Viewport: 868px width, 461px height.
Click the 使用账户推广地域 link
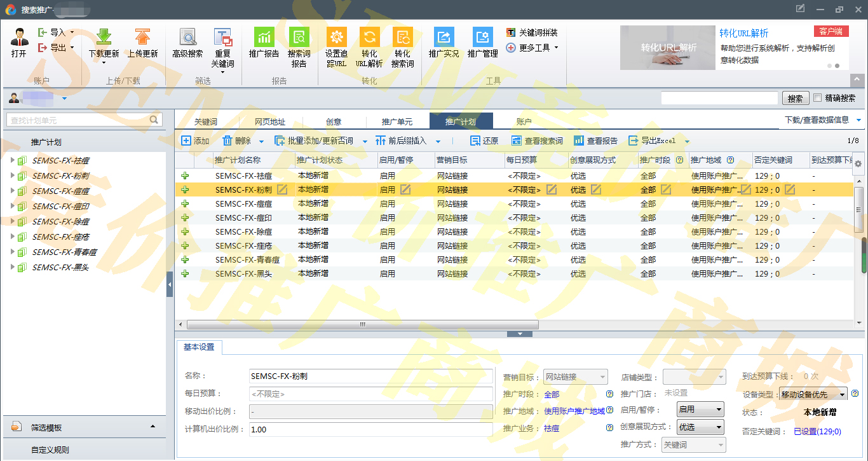pos(574,411)
